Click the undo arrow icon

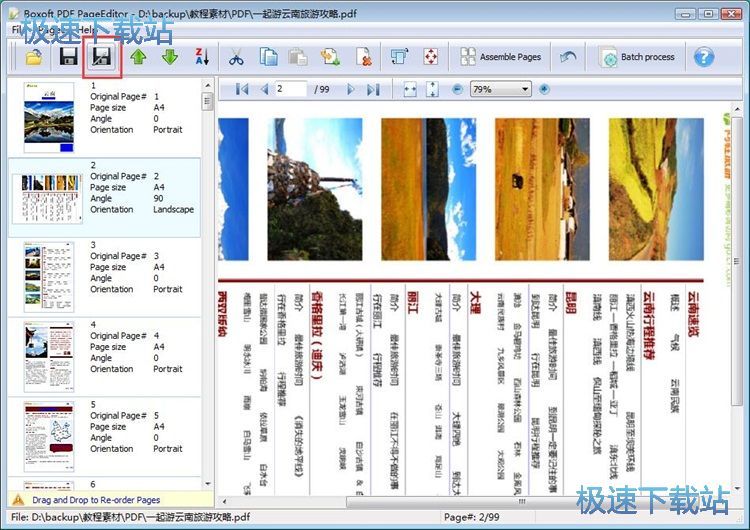tap(568, 57)
